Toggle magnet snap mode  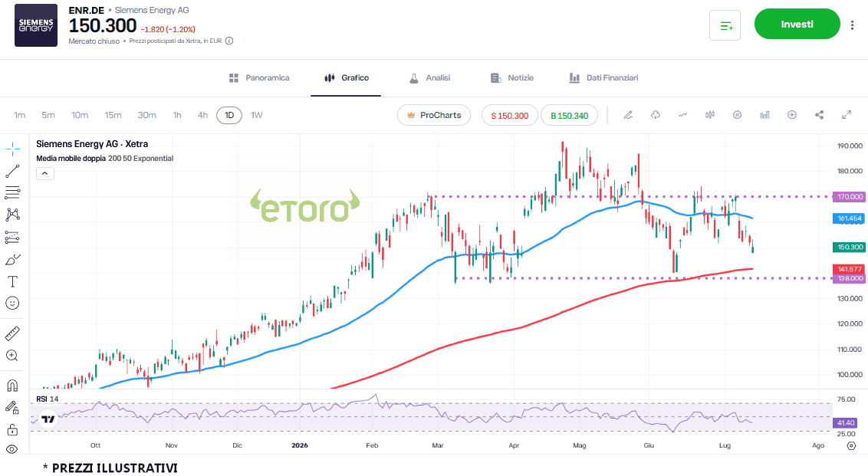(x=12, y=386)
